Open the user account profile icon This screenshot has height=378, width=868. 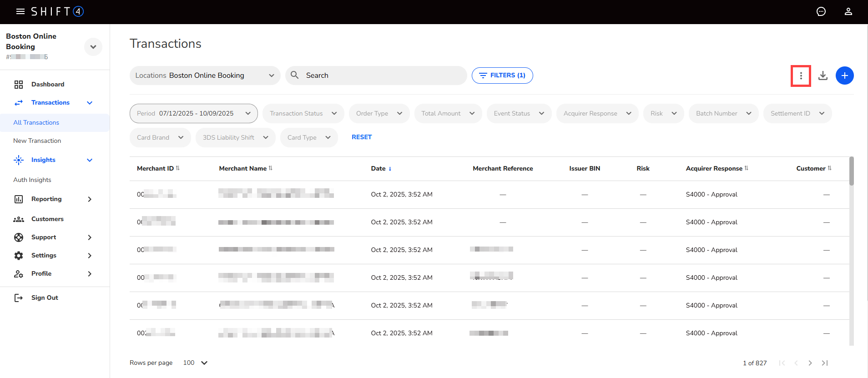point(848,11)
